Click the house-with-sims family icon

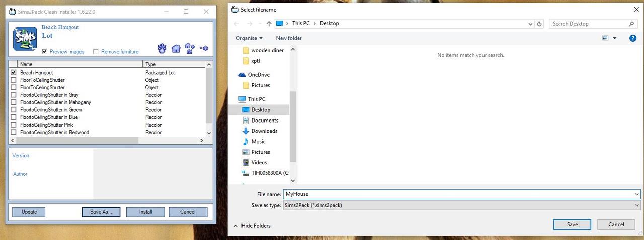click(190, 48)
